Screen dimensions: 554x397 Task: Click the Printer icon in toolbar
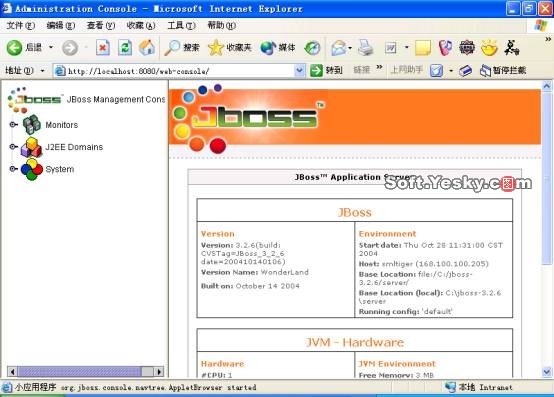pos(366,47)
